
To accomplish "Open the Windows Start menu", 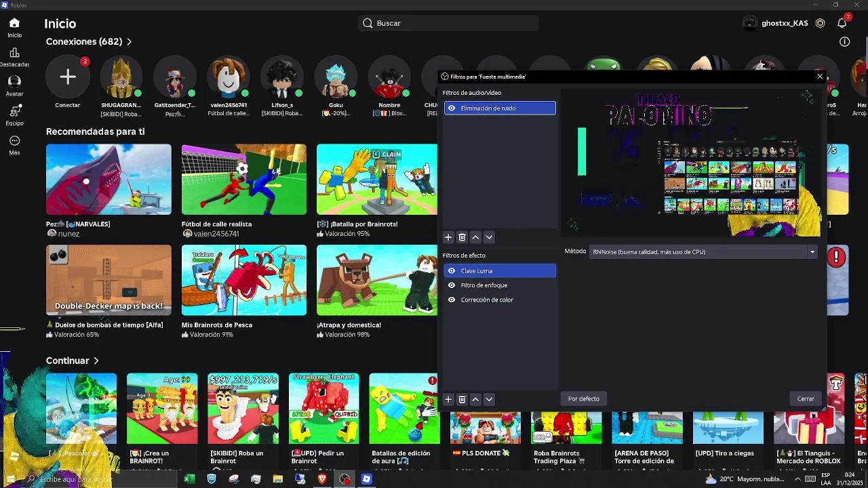I will click(x=12, y=479).
